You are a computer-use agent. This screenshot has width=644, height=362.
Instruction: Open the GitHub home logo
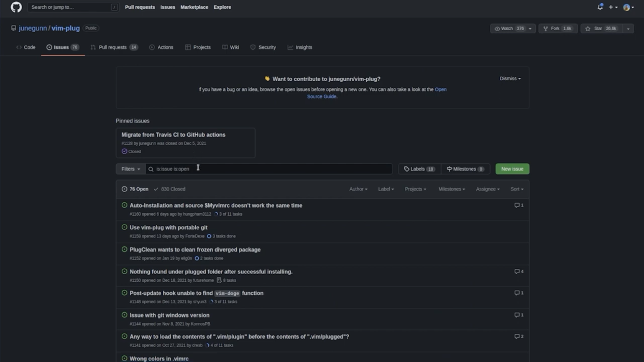pos(16,7)
